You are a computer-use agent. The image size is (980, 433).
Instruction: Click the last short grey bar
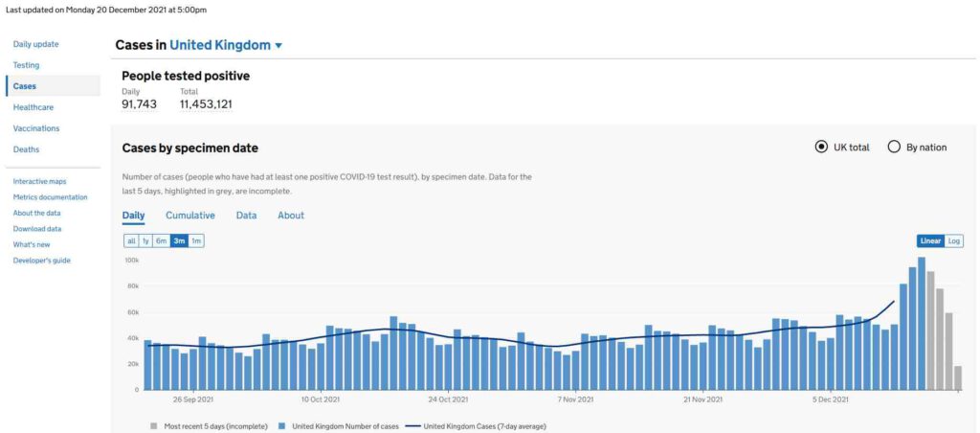pos(958,378)
